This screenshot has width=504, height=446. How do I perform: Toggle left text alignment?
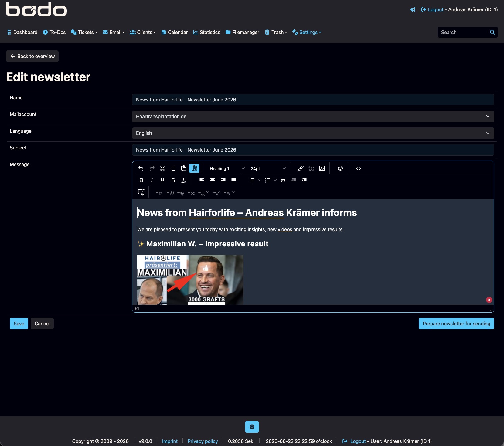pos(202,180)
